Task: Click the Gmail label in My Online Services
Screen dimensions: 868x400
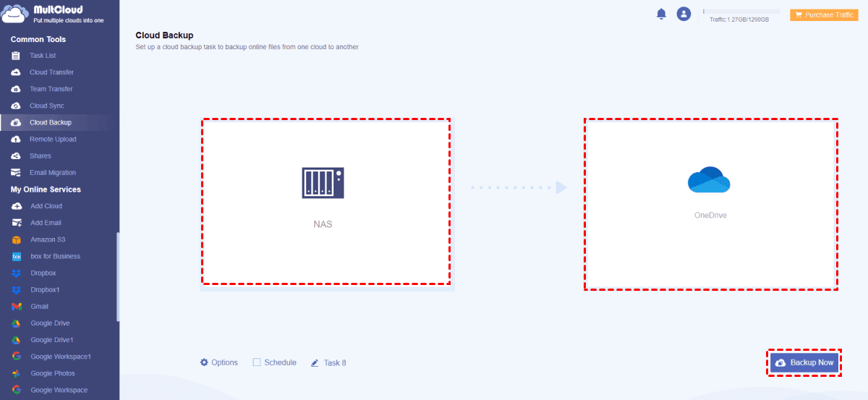Action: pos(39,307)
